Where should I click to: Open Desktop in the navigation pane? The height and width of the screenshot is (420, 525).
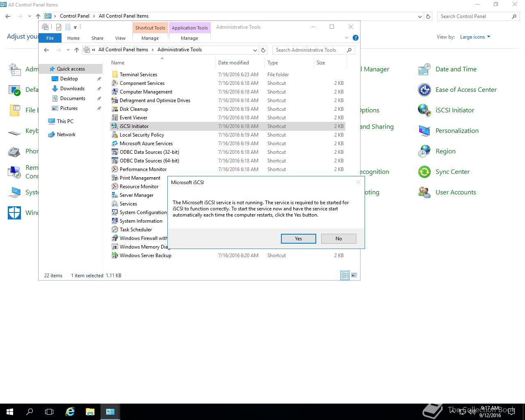point(69,79)
